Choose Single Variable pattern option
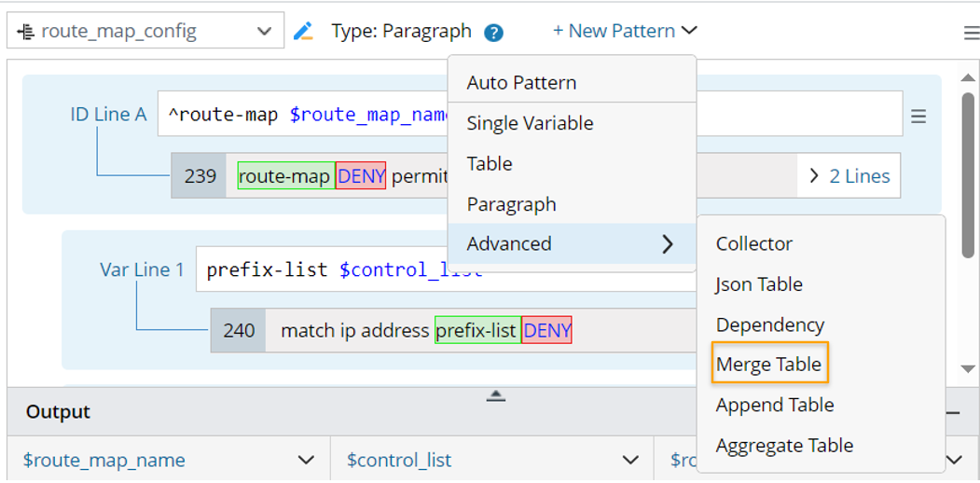 click(530, 123)
